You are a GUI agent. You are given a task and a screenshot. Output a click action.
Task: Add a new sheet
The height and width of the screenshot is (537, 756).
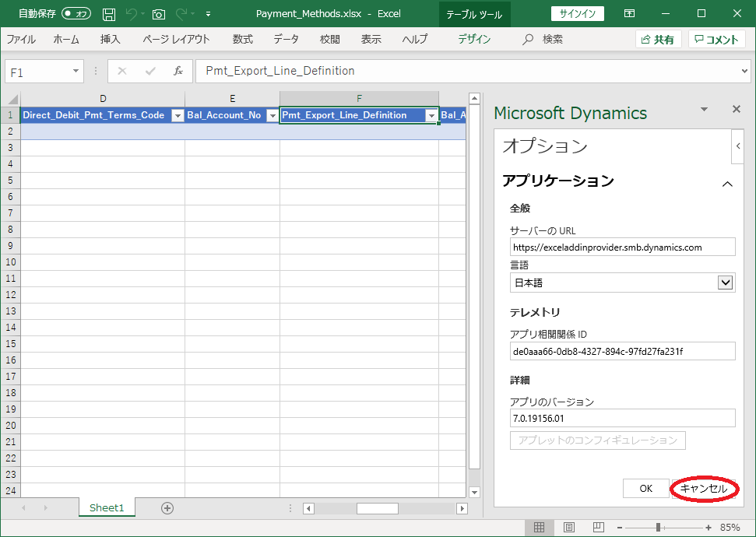pos(167,508)
